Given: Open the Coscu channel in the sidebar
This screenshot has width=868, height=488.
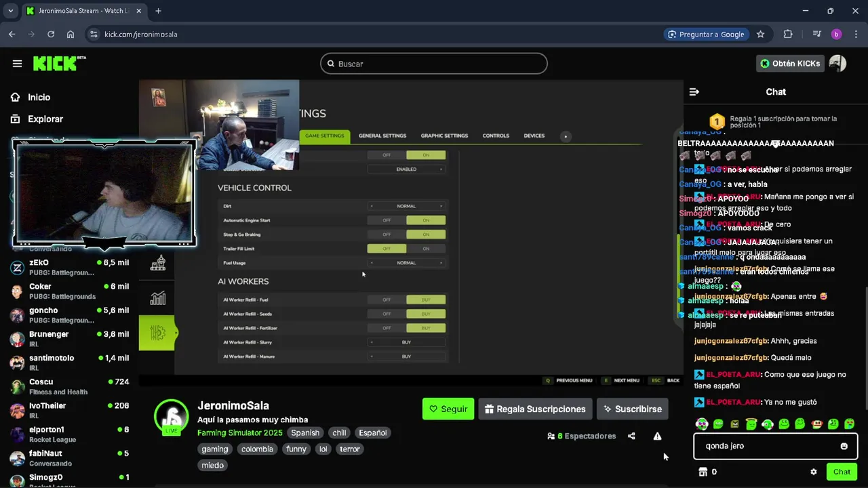Looking at the screenshot, I should (69, 386).
